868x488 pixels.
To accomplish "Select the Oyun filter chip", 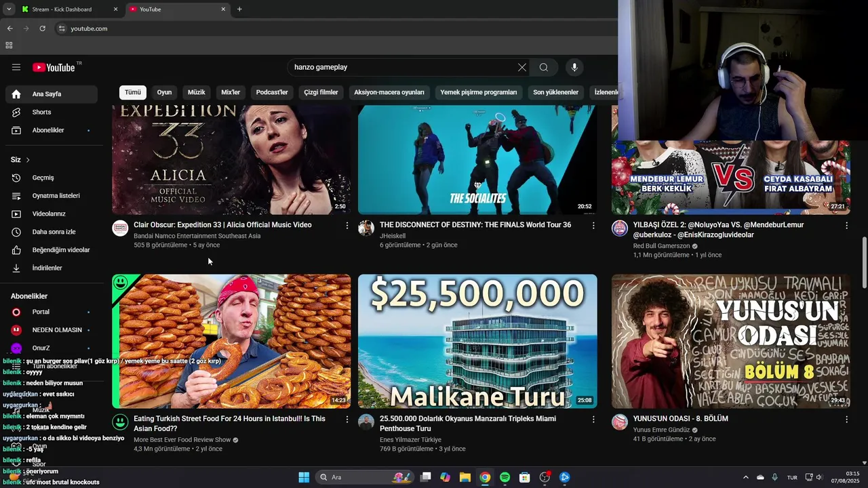I will coord(164,92).
